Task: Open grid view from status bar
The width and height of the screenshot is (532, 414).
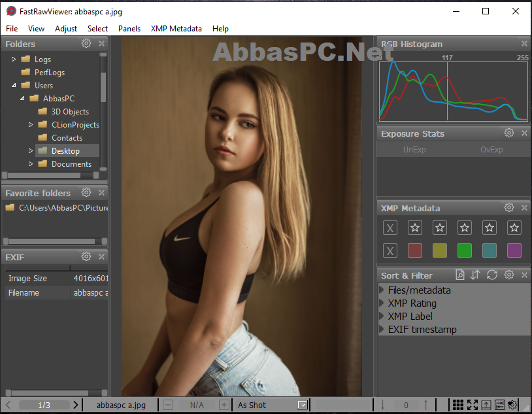Action: tap(458, 405)
